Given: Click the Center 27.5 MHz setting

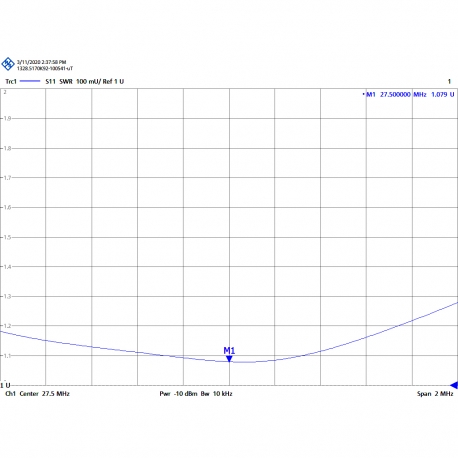Looking at the screenshot, I should click(x=44, y=394).
